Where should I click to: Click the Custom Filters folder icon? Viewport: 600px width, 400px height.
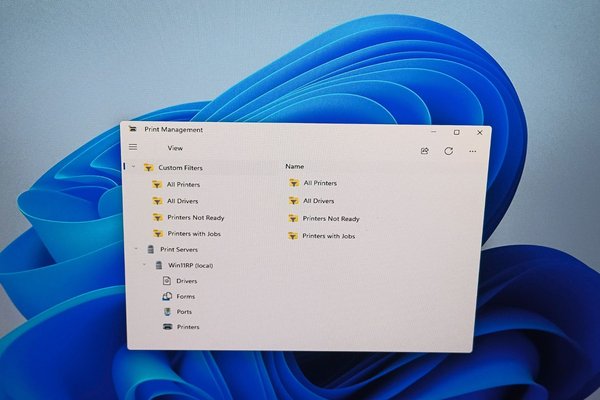point(148,168)
